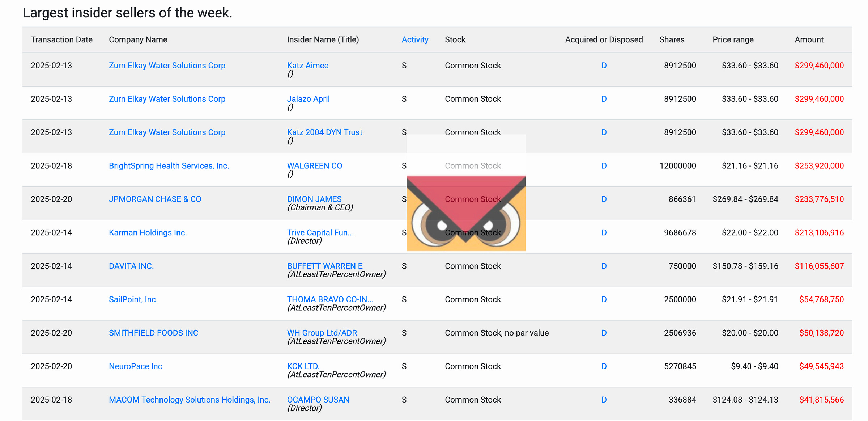The width and height of the screenshot is (868, 421).
Task: Open WH Group Ltd/ADR insider link
Action: [322, 333]
